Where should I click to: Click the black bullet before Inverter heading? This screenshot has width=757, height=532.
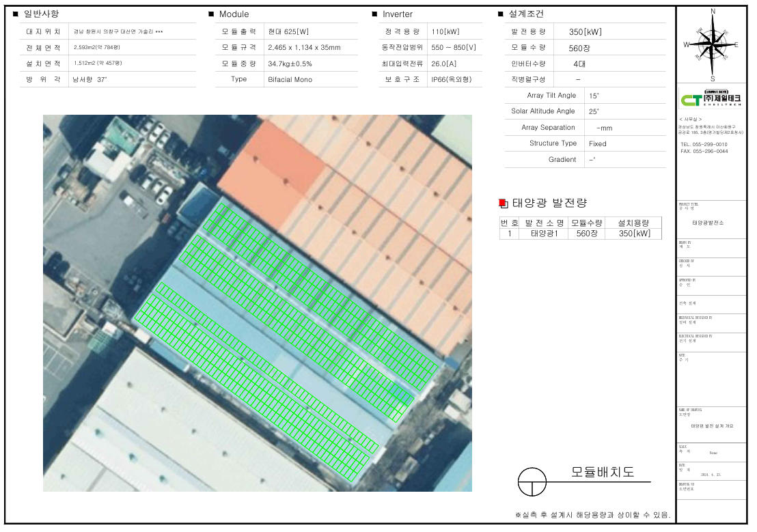click(x=374, y=14)
